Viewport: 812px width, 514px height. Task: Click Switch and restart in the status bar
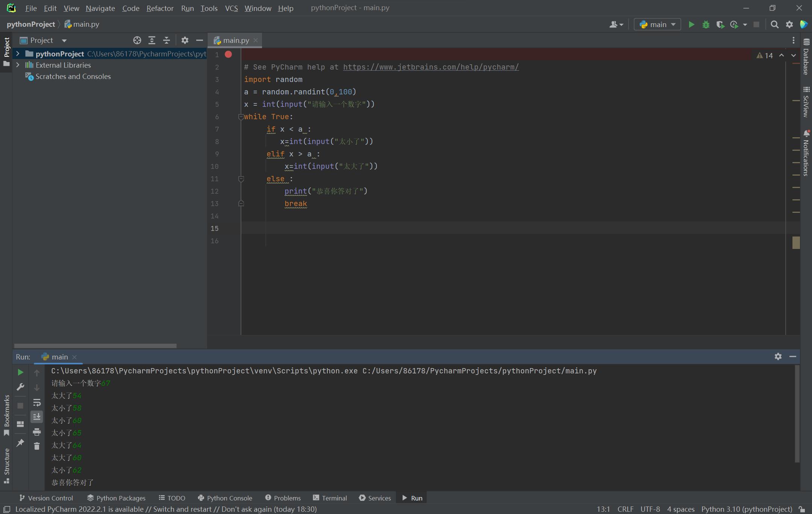(x=184, y=509)
